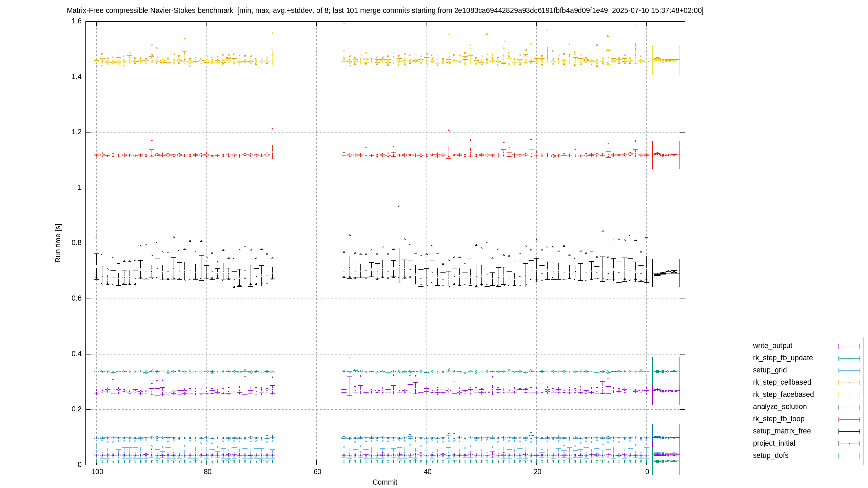Image resolution: width=868 pixels, height=488 pixels.
Task: Click the Navier-Stokes benchmark chart title
Action: [385, 11]
